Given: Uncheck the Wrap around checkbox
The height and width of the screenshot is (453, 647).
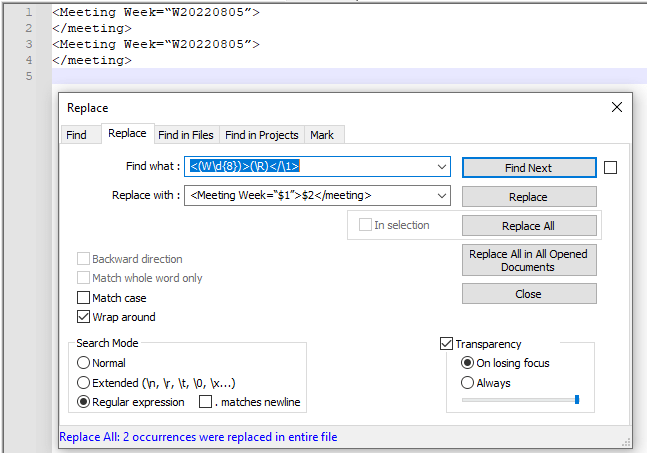Looking at the screenshot, I should (83, 316).
